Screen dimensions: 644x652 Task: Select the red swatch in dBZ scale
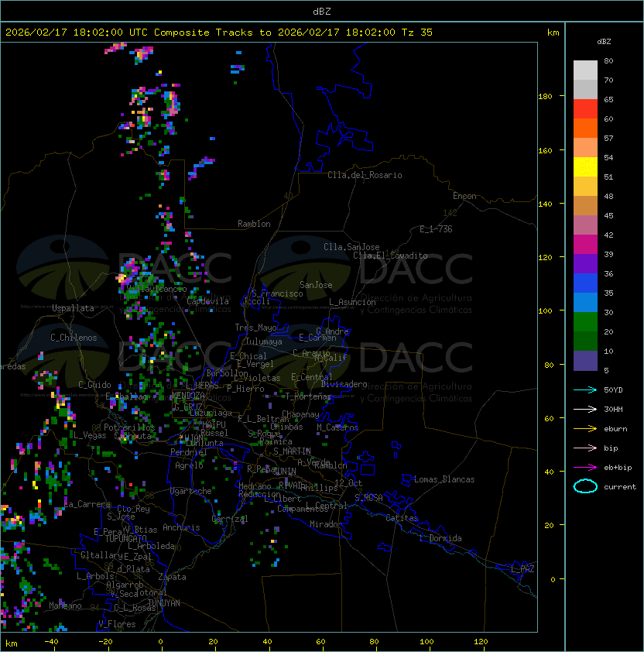tap(585, 109)
